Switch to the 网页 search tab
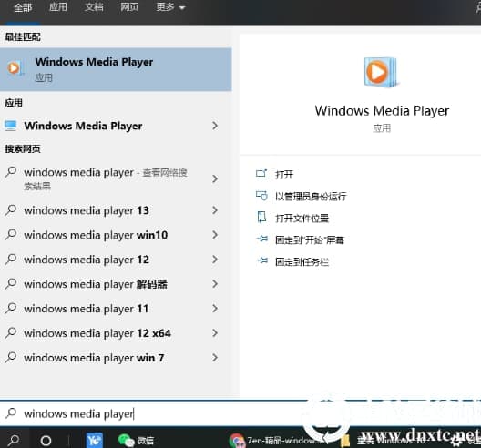The width and height of the screenshot is (481, 448). point(129,6)
